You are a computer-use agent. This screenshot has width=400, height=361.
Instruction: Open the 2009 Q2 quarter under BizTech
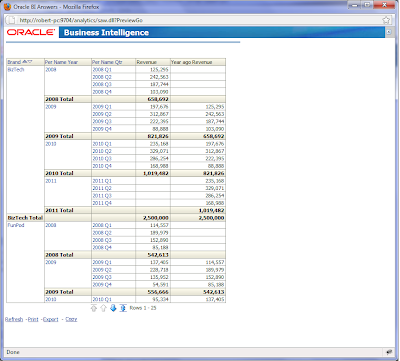(x=102, y=114)
